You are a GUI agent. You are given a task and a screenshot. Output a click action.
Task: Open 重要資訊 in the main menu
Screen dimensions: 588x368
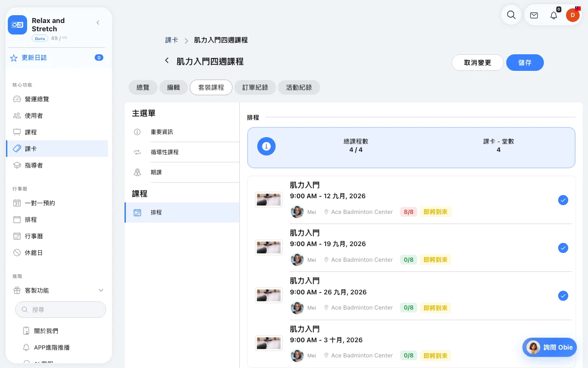pos(182,132)
